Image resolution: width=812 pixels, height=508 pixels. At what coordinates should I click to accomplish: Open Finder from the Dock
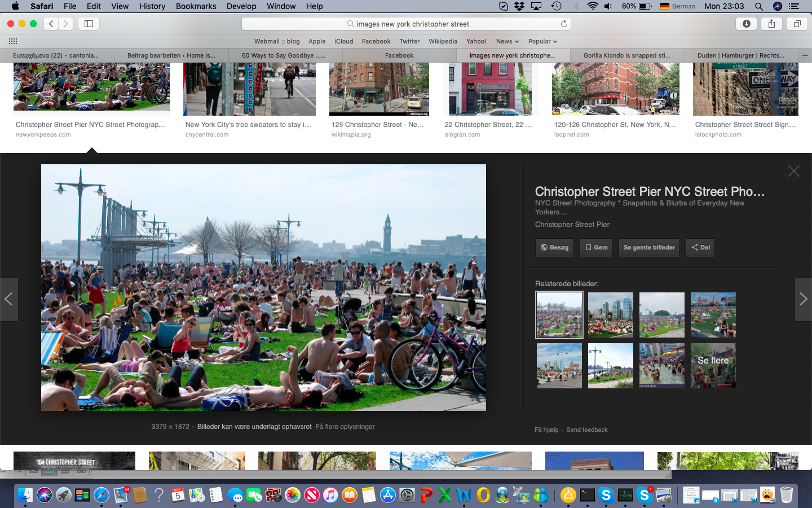[25, 495]
